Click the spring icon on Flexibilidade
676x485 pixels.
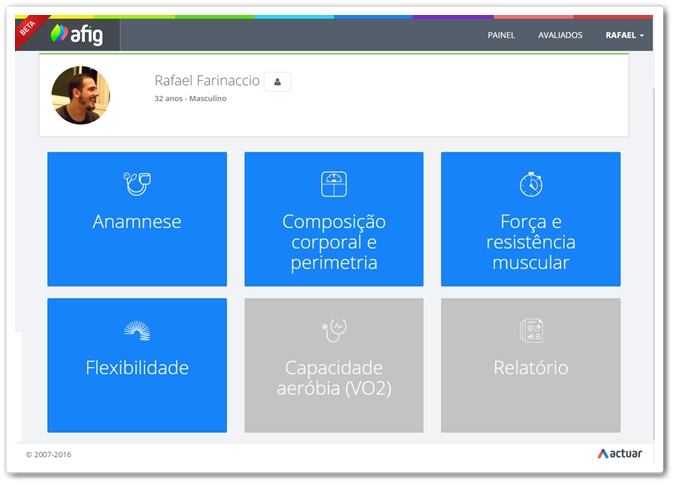pyautogui.click(x=137, y=331)
